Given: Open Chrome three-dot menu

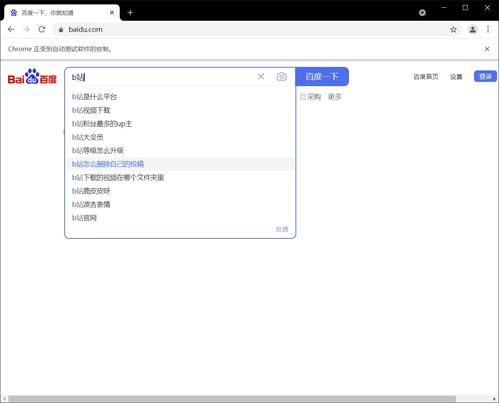Looking at the screenshot, I should click(x=488, y=29).
